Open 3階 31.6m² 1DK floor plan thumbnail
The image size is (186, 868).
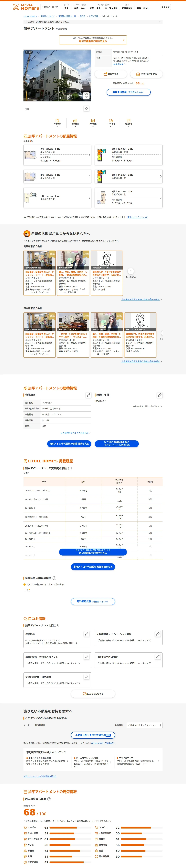click(101, 155)
